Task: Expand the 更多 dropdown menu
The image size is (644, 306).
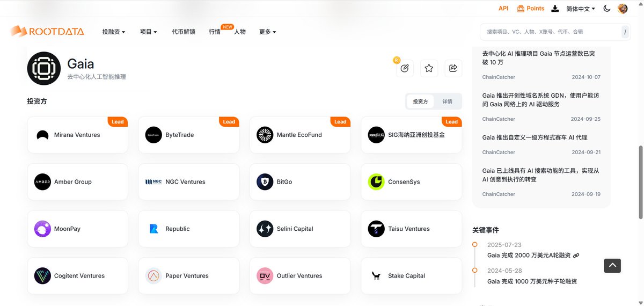Action: [x=268, y=32]
